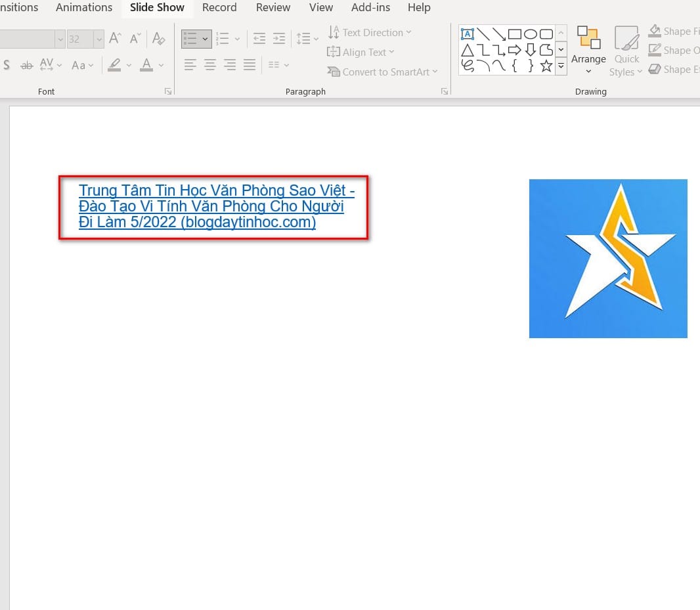Image resolution: width=700 pixels, height=610 pixels.
Task: Select the Text Box shape in gallery
Action: [468, 34]
